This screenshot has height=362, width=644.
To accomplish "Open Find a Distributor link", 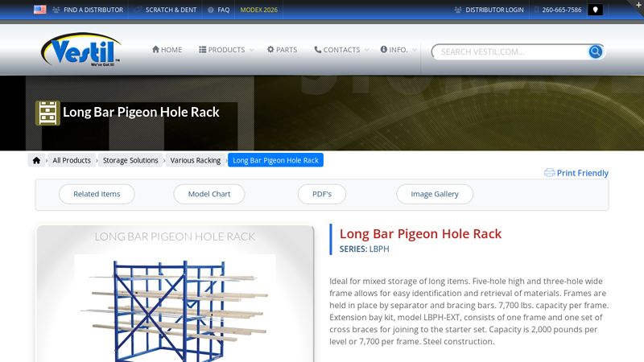I will 93,10.
